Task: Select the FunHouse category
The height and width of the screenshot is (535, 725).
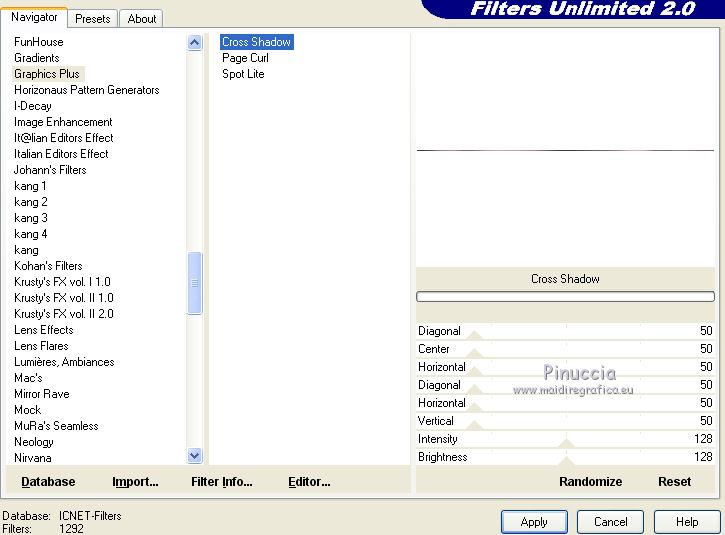Action: pyautogui.click(x=39, y=42)
